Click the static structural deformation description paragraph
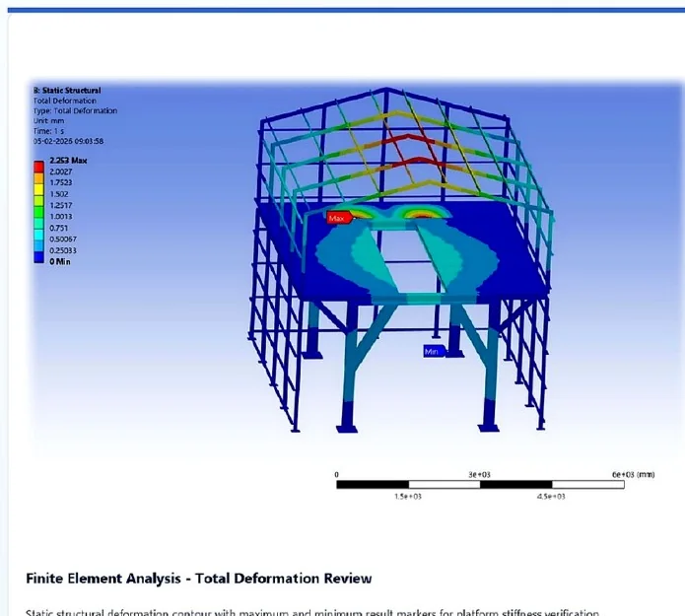The height and width of the screenshot is (616, 685). click(312, 612)
